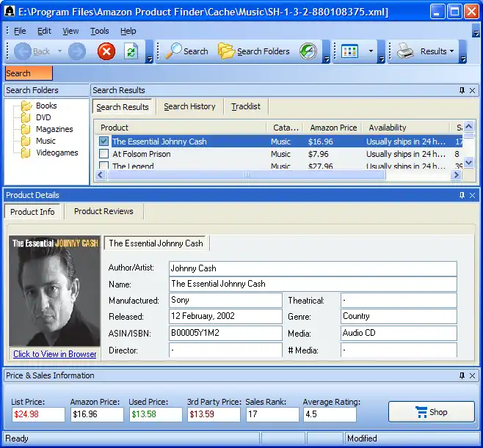Open the Tools menu
The height and width of the screenshot is (448, 483).
pyautogui.click(x=100, y=31)
